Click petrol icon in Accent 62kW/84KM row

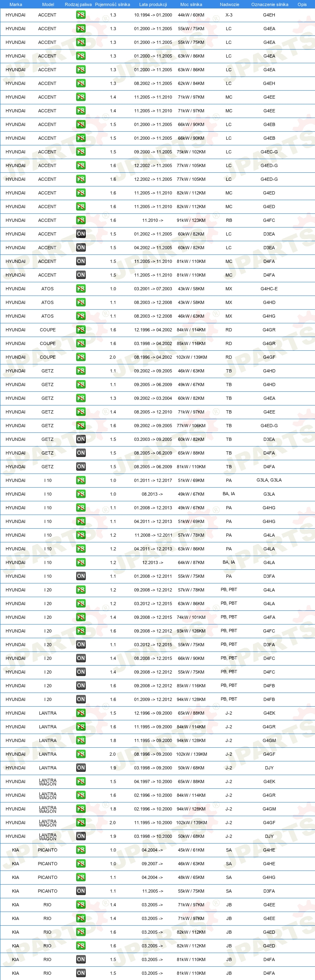[81, 83]
